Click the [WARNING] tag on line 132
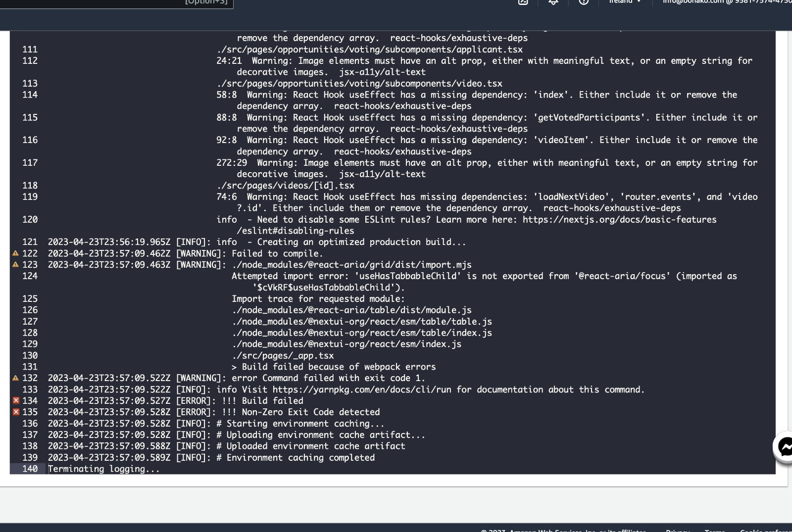Image resolution: width=792 pixels, height=532 pixels. click(201, 378)
